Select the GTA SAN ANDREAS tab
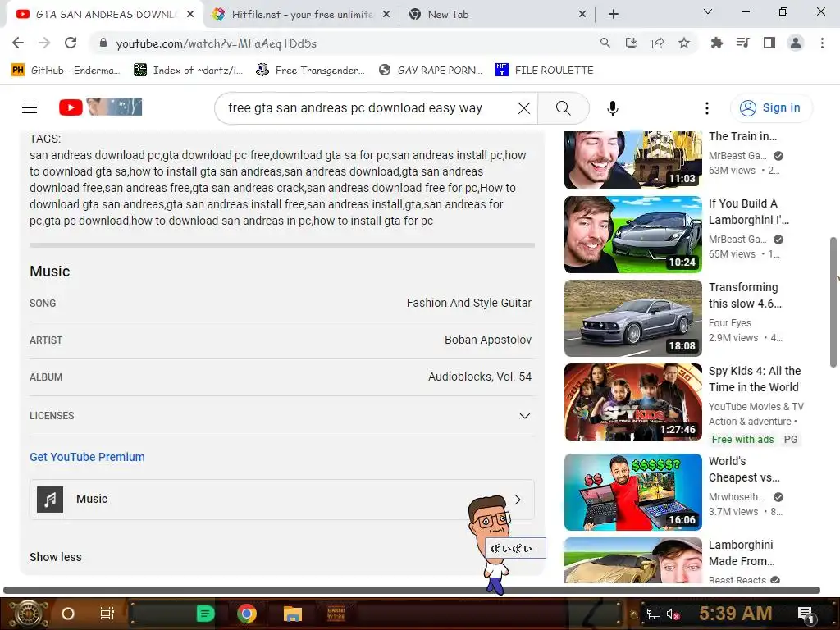840x630 pixels. pos(106,15)
